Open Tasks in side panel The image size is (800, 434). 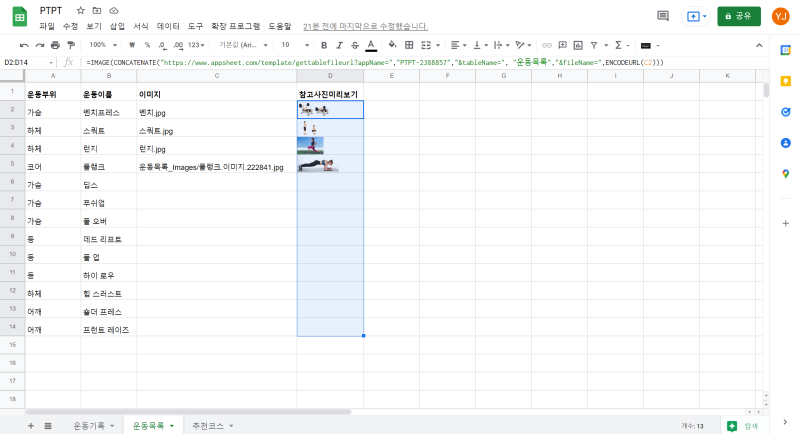[786, 112]
